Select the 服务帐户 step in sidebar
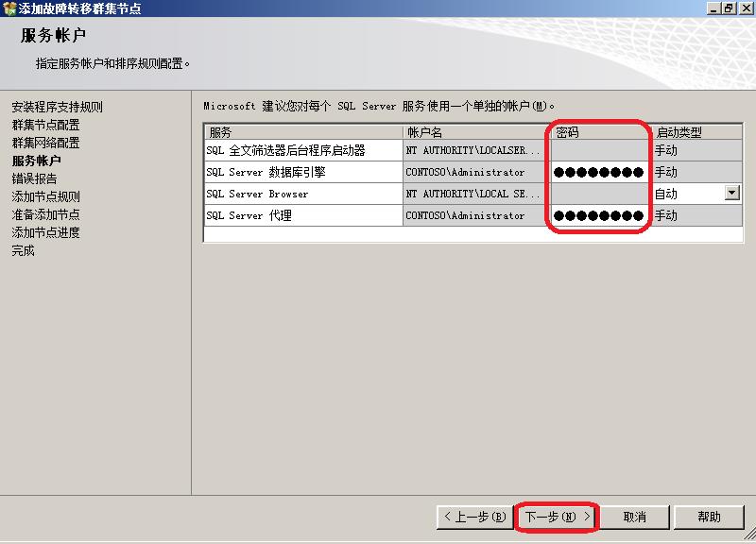The height and width of the screenshot is (544, 756). point(36,161)
